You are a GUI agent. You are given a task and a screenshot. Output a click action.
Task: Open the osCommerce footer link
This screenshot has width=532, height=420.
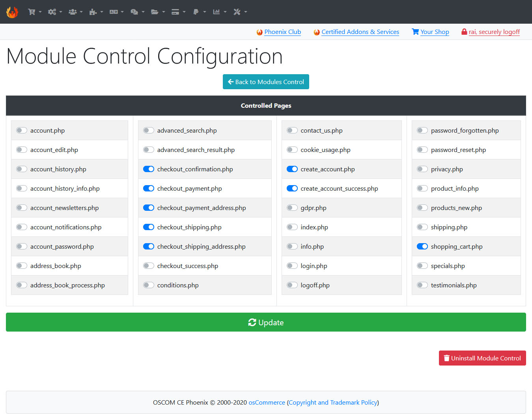(267, 403)
